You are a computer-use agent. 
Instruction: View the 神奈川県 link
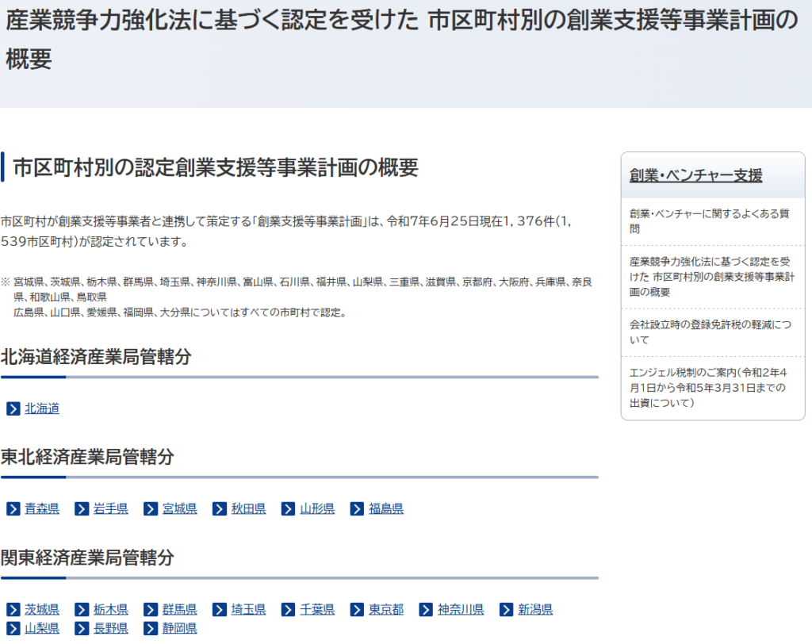[461, 610]
